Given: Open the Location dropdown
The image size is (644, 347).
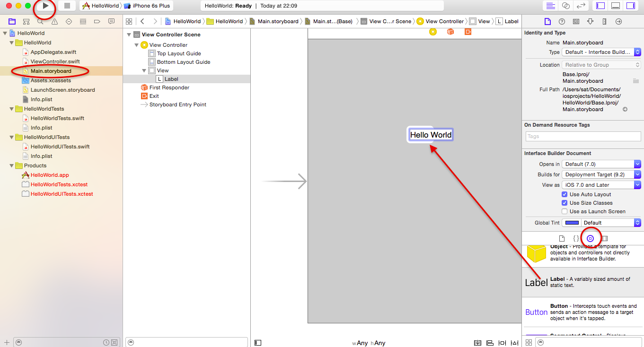Looking at the screenshot, I should [601, 65].
